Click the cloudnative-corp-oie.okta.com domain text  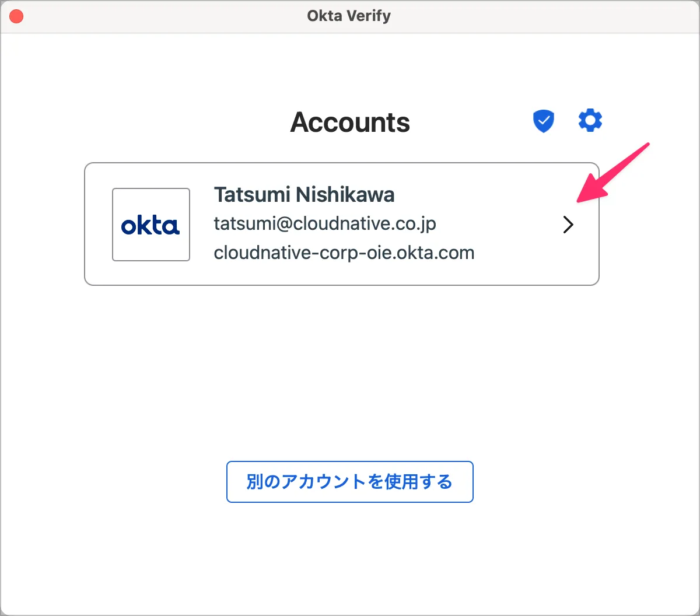tap(344, 253)
